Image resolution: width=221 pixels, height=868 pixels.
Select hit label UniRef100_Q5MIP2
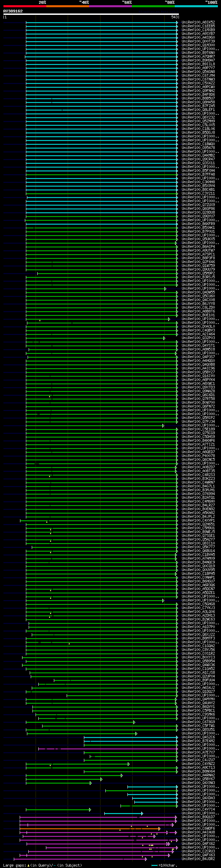coord(198,418)
